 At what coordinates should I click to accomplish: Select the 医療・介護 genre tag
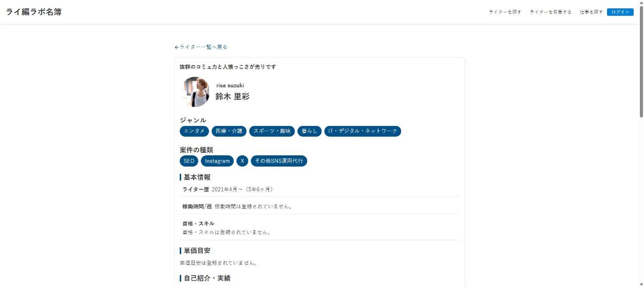click(229, 131)
